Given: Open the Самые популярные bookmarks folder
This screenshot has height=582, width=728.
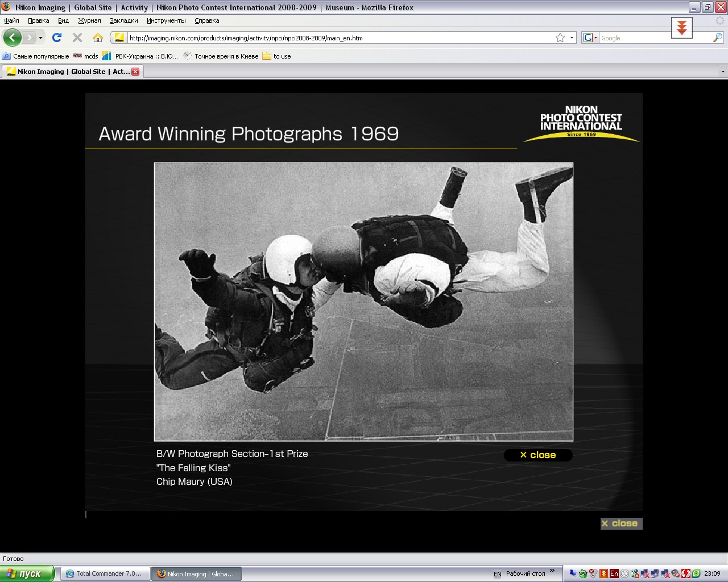Looking at the screenshot, I should (35, 56).
